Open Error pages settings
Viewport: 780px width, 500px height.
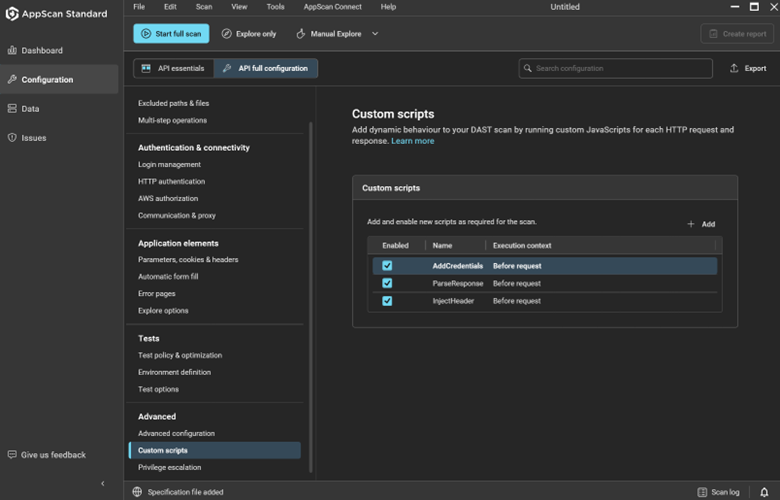click(156, 294)
